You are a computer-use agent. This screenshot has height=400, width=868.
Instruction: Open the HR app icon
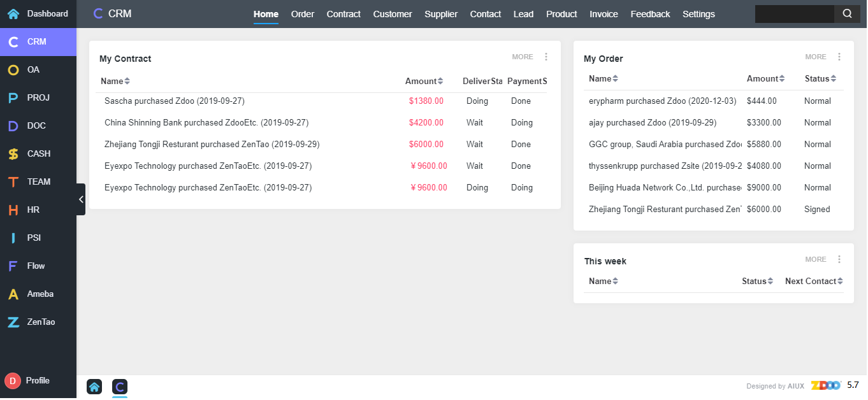point(13,210)
